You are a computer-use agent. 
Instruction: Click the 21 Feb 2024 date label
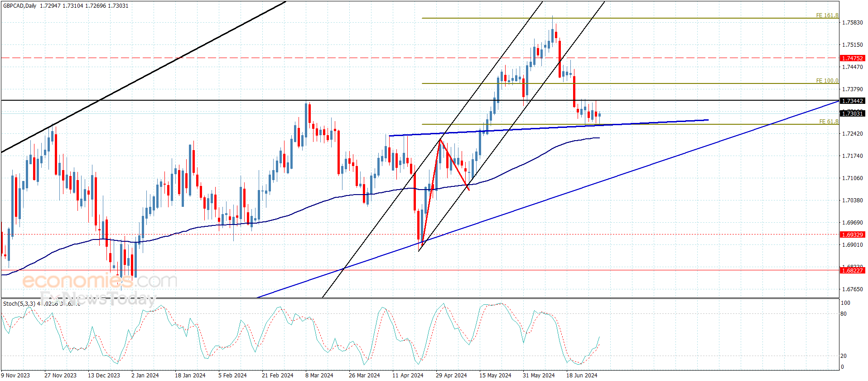point(277,375)
